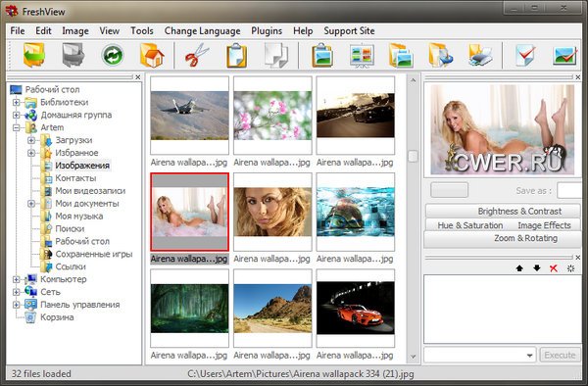This screenshot has height=386, width=588.
Task: Select the desert road thumbnail
Action: coord(272,308)
